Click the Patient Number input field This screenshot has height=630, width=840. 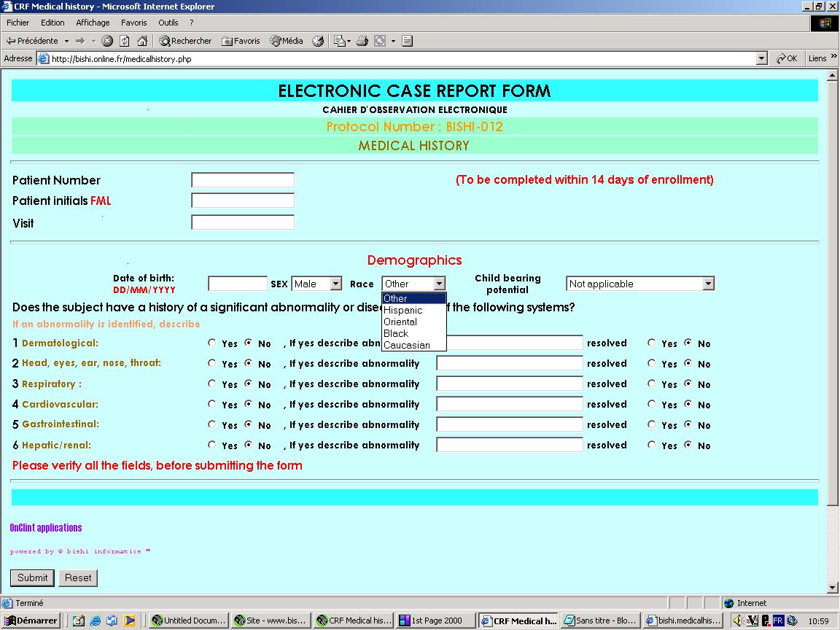[243, 180]
